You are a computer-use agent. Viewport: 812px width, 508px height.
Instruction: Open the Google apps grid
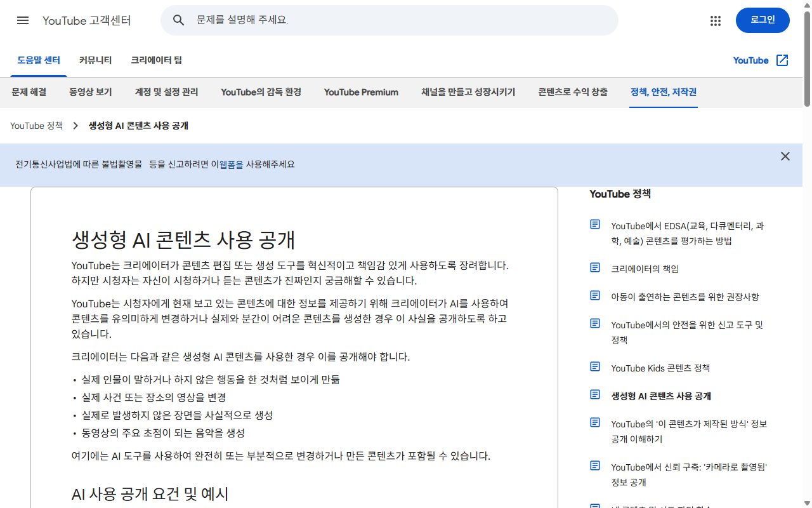pos(716,20)
